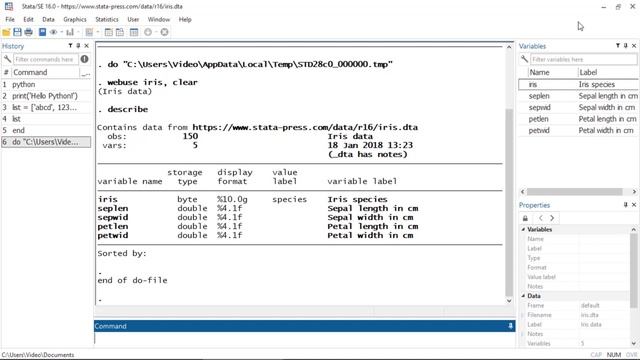Image resolution: width=640 pixels, height=360 pixels.
Task: Pin the Variables panel
Action: [x=626, y=46]
